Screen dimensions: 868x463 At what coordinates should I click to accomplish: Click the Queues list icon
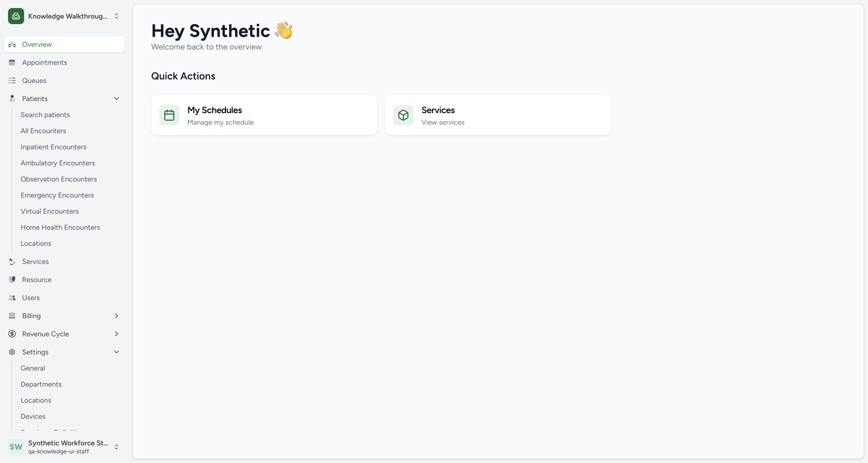pyautogui.click(x=12, y=80)
